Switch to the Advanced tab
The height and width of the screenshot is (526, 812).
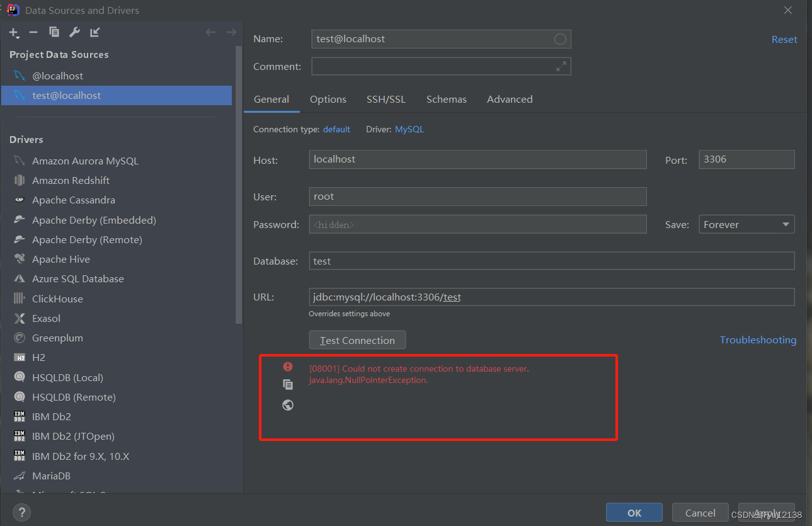(x=510, y=100)
